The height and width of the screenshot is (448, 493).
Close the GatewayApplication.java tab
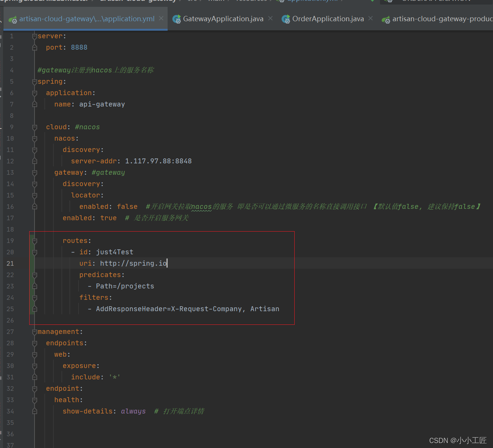tap(270, 19)
